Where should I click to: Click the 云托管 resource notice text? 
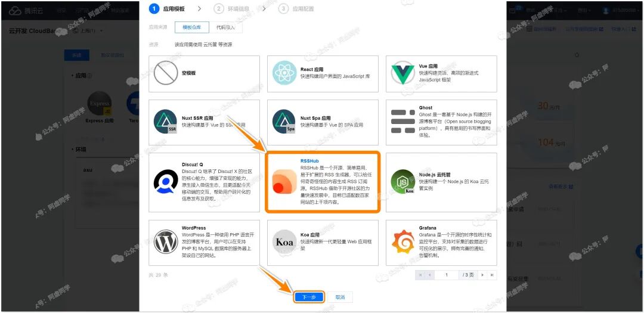click(x=203, y=44)
